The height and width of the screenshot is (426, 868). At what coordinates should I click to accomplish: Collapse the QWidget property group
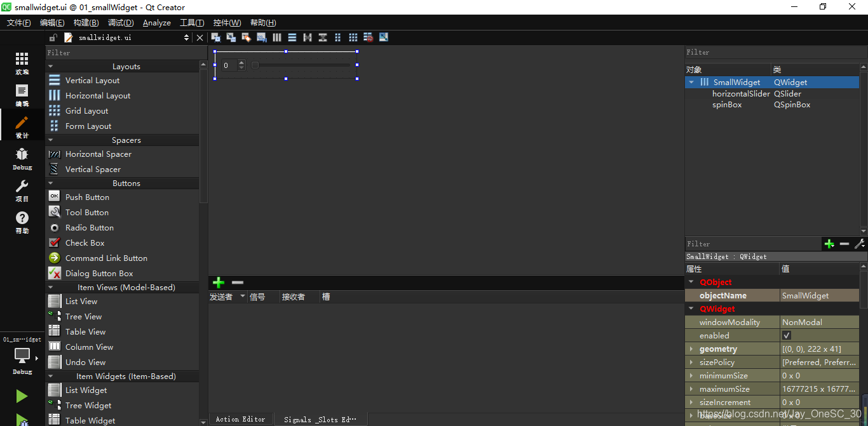[x=691, y=309]
